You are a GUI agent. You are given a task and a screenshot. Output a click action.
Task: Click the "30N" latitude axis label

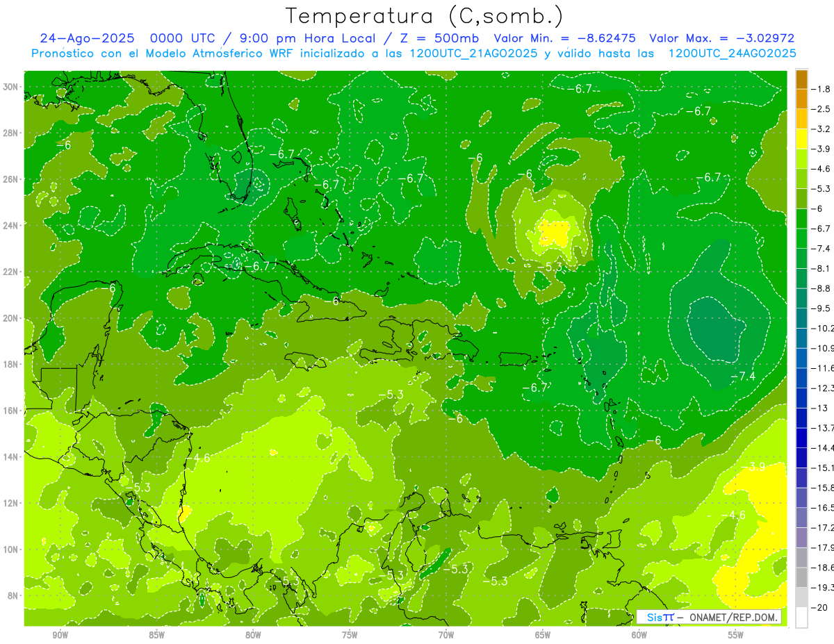(12, 87)
